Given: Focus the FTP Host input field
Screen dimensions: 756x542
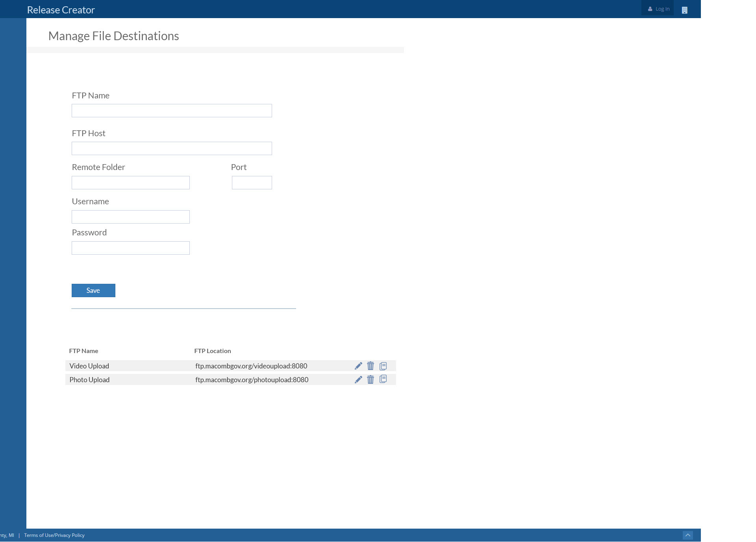Looking at the screenshot, I should click(x=172, y=148).
